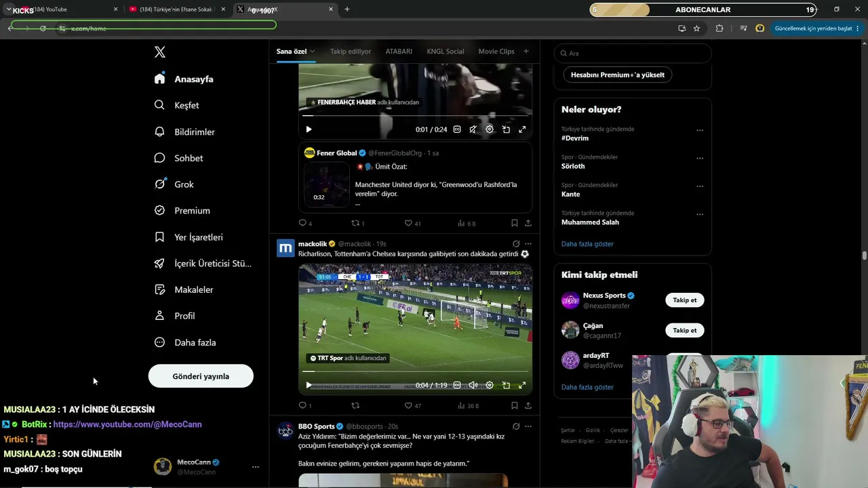
Task: Open Profil page
Action: click(x=174, y=316)
